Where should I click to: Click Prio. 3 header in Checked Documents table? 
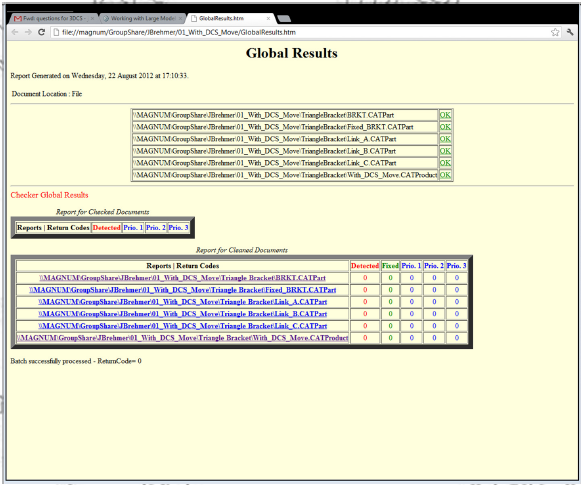pos(178,227)
